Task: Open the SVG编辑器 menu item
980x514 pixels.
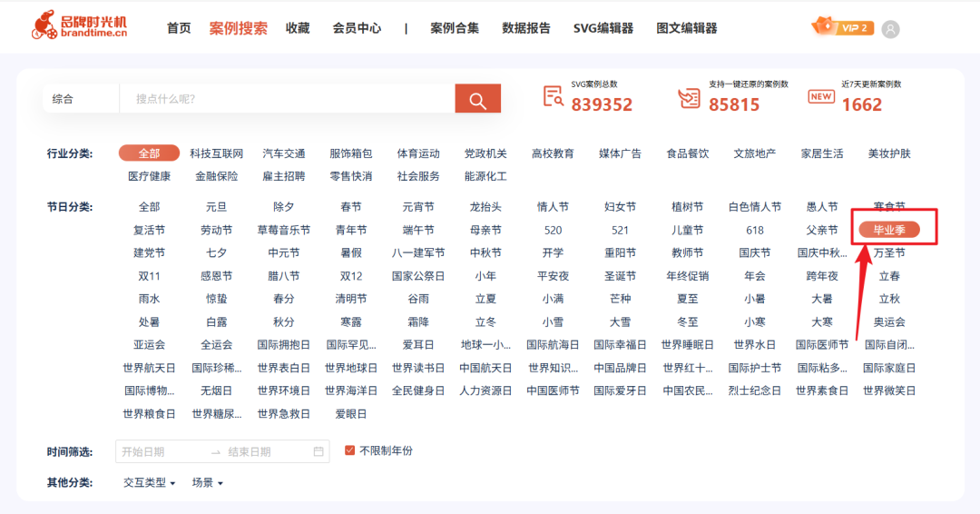Action: click(603, 28)
